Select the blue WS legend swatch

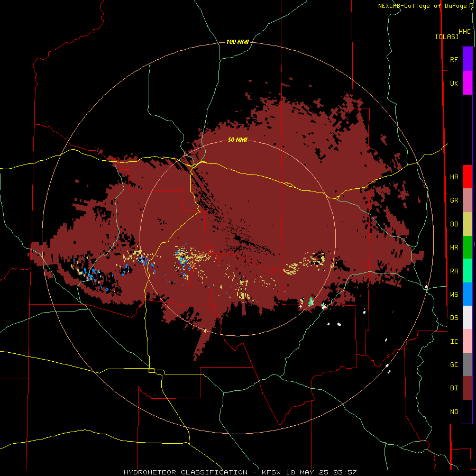(467, 295)
